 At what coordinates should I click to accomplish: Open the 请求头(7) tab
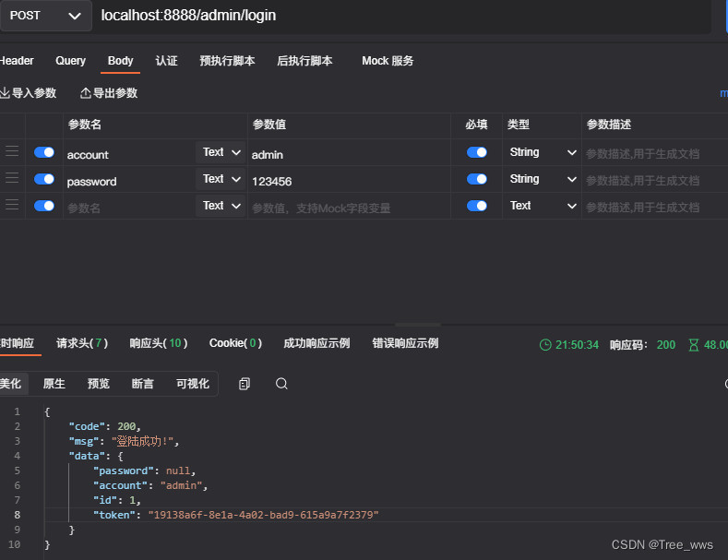pyautogui.click(x=82, y=343)
